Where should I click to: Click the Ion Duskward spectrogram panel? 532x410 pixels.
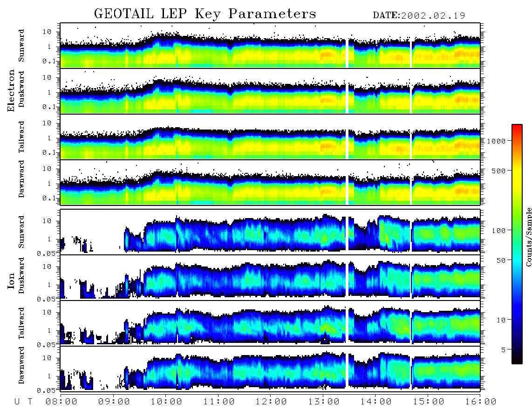(x=270, y=277)
